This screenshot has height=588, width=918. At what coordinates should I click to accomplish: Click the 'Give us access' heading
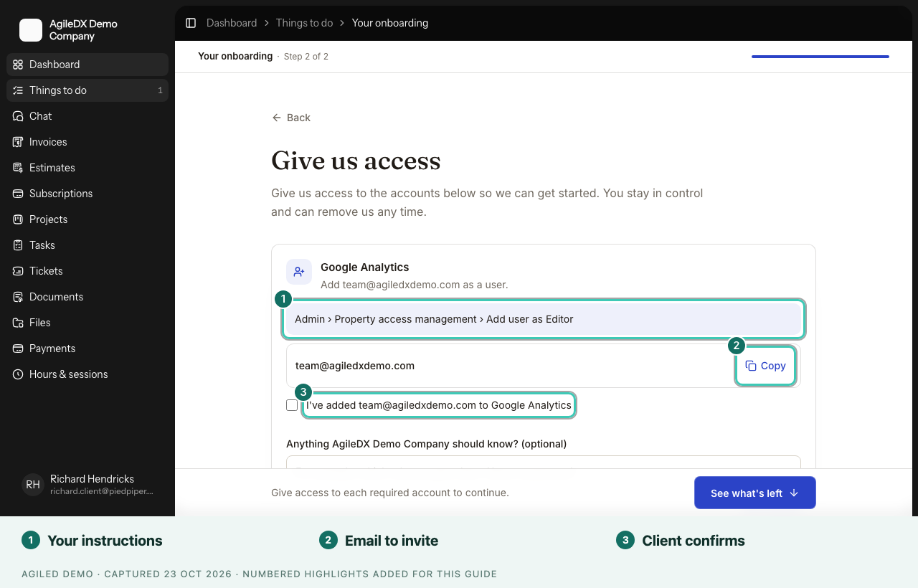356,161
